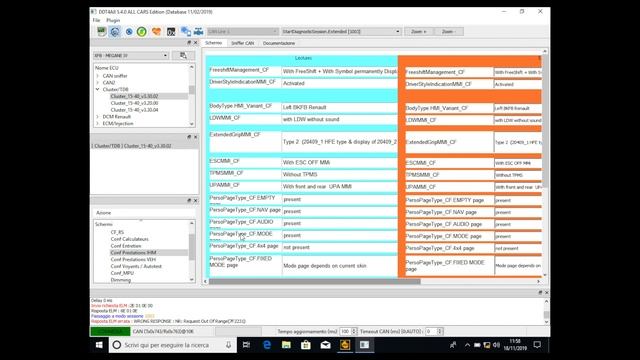Close the Azione screens panel
The width and height of the screenshot is (640, 360).
pos(195,200)
